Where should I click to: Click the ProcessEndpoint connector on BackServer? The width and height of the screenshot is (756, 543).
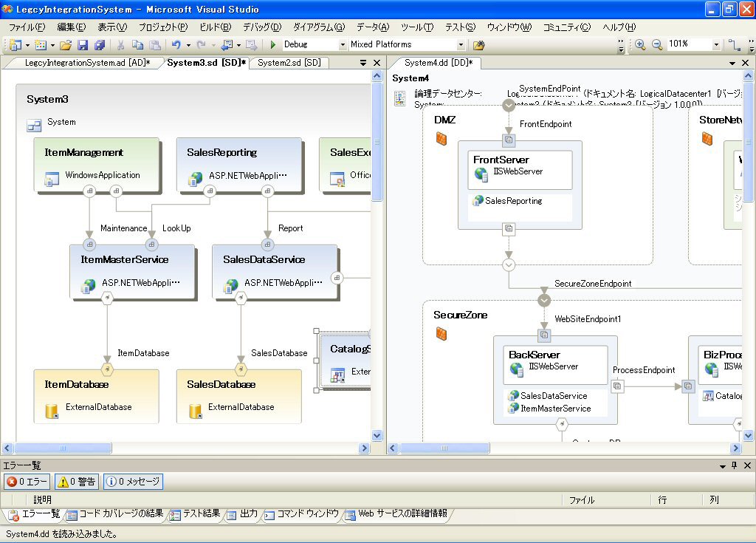[x=617, y=386]
